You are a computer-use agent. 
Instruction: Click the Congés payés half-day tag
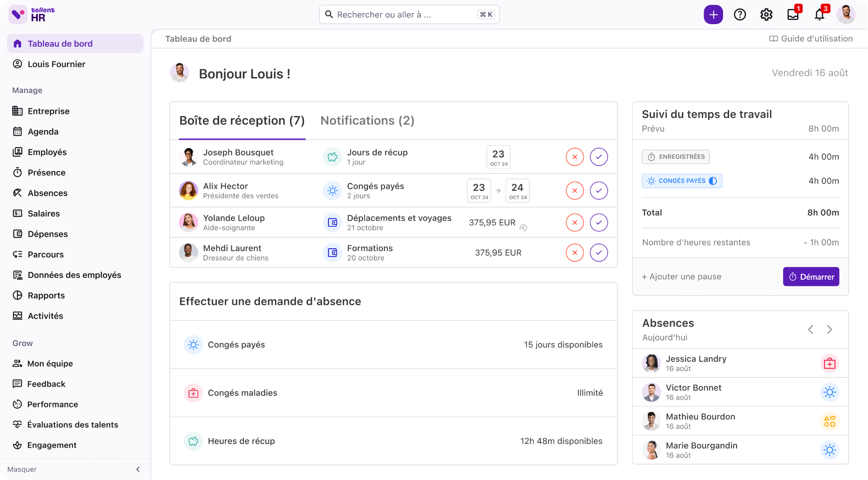(x=682, y=181)
